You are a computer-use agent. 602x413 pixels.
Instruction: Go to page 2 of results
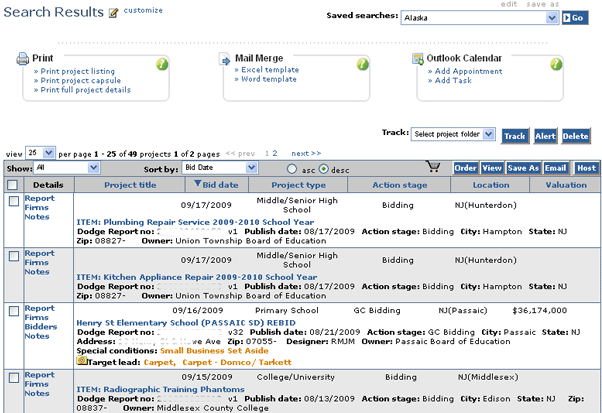click(275, 153)
